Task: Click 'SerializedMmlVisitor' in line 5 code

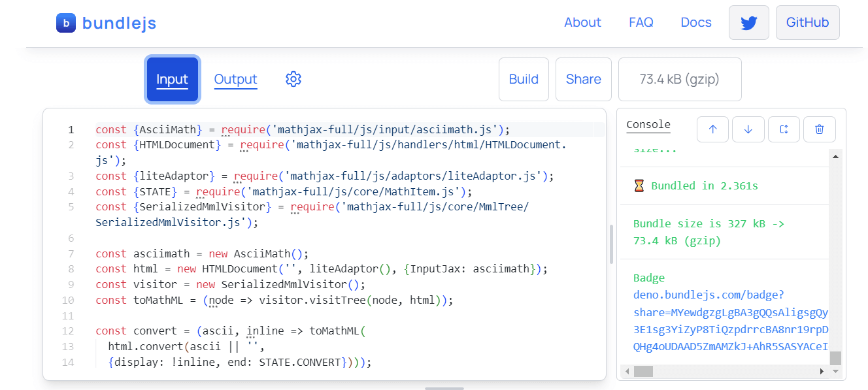Action: pyautogui.click(x=203, y=207)
